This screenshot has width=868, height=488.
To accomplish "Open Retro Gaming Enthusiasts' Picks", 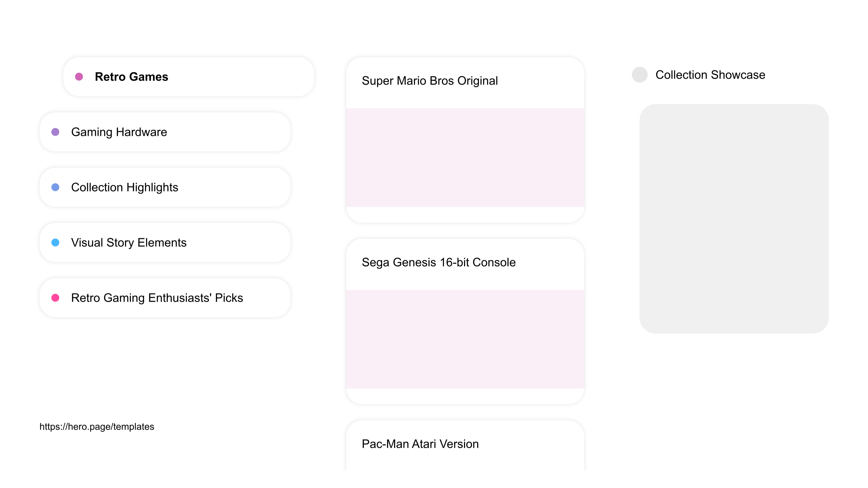I will (165, 298).
